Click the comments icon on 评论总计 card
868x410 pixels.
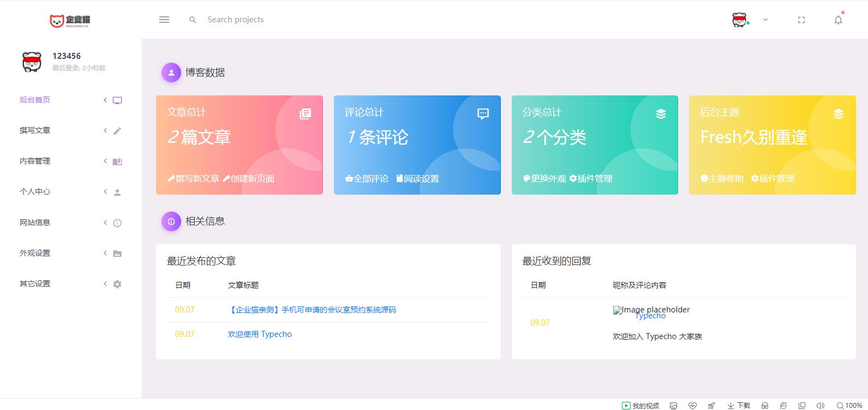tap(483, 113)
